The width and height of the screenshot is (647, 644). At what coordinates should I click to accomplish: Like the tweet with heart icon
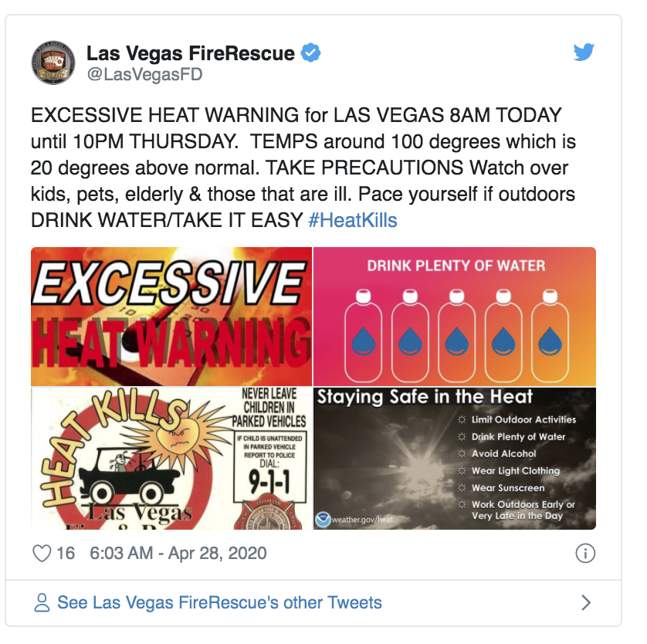[42, 553]
